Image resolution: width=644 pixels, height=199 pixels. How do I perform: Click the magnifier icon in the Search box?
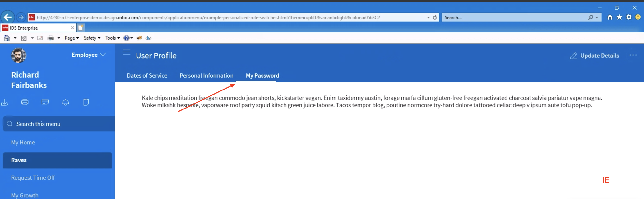click(591, 17)
